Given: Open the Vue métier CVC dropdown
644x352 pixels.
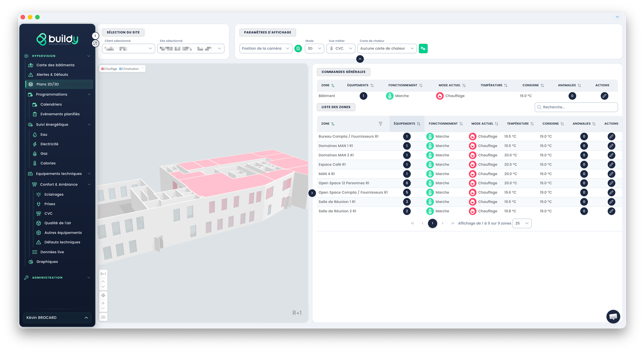Looking at the screenshot, I should click(x=341, y=48).
